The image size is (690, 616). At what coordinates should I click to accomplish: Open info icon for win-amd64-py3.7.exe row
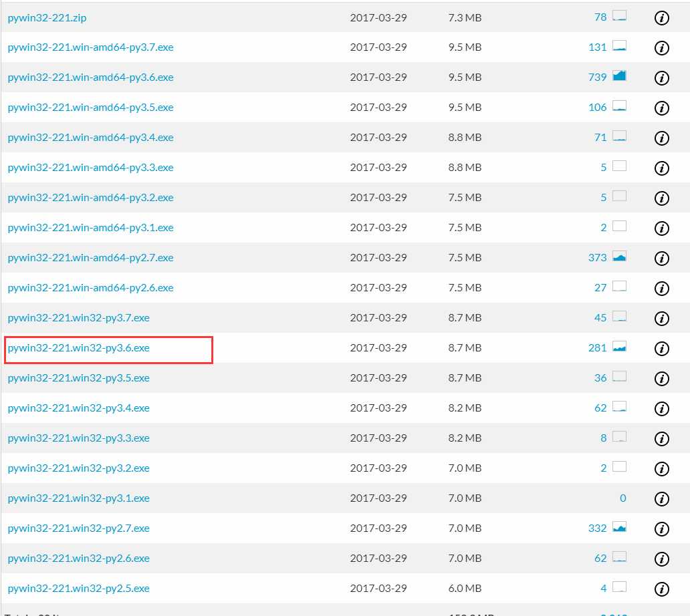(x=662, y=48)
